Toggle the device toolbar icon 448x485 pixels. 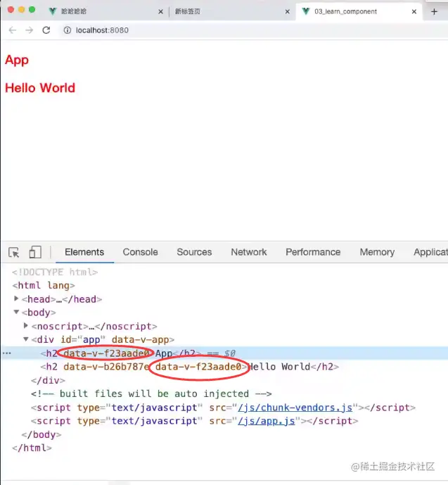point(35,252)
